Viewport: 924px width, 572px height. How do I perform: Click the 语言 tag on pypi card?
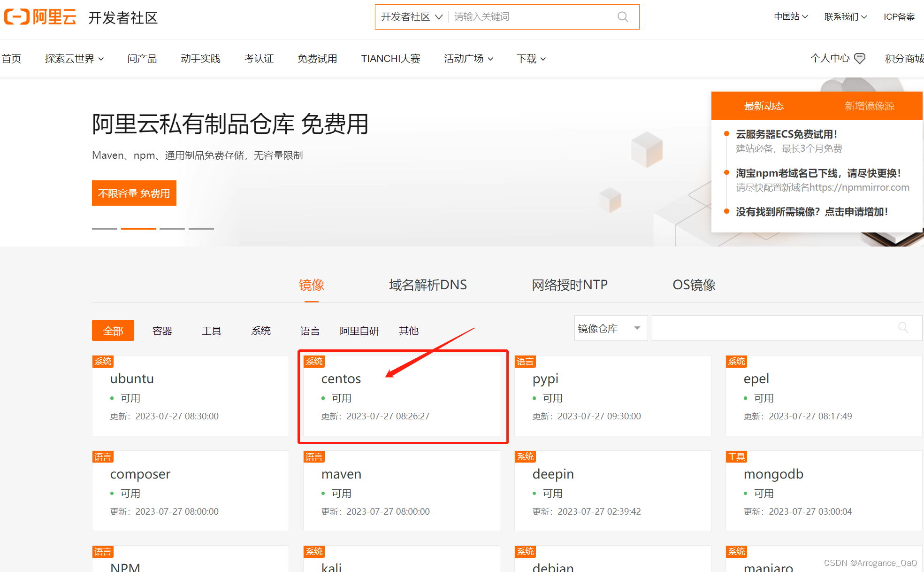pos(525,361)
